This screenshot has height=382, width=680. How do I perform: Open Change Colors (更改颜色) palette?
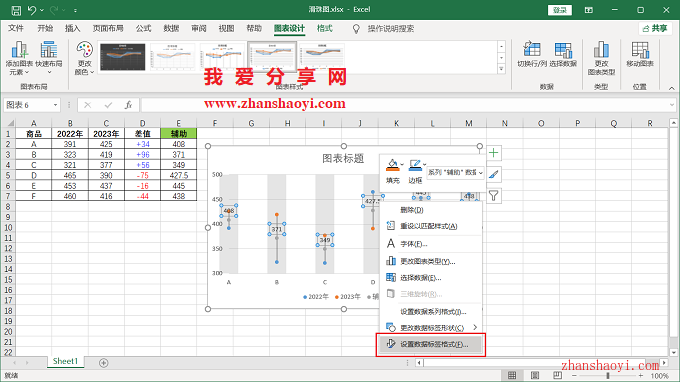tap(84, 58)
